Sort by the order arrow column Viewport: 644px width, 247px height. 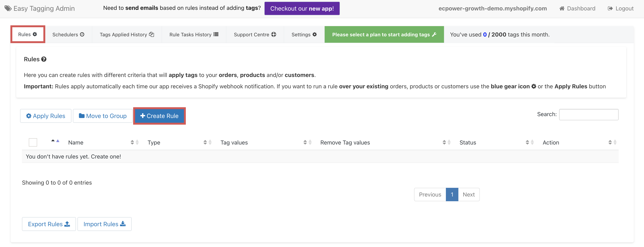55,141
